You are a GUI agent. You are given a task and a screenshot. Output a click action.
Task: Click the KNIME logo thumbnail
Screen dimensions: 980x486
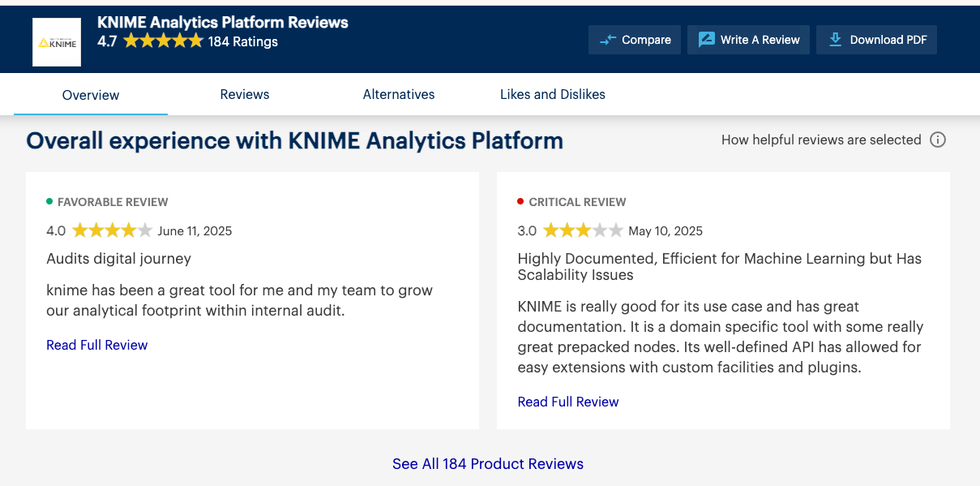57,42
